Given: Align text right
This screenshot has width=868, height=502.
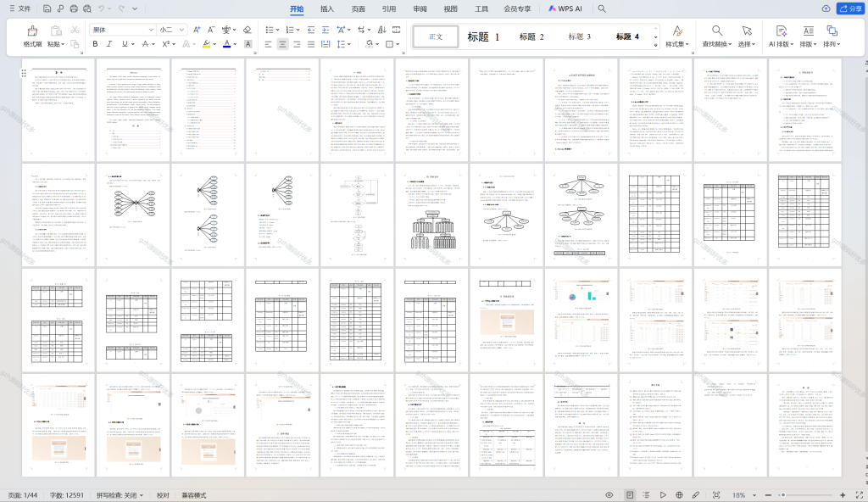Looking at the screenshot, I should click(298, 44).
